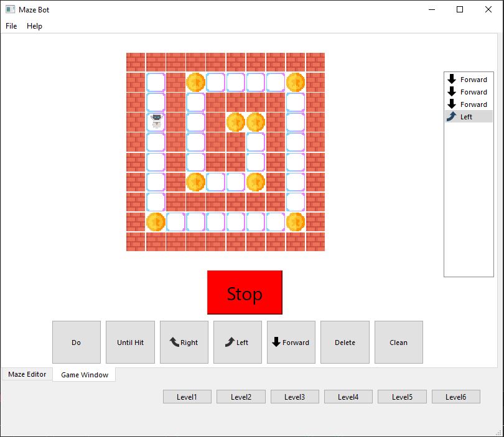
Task: Load Level3 of the maze
Action: point(294,397)
